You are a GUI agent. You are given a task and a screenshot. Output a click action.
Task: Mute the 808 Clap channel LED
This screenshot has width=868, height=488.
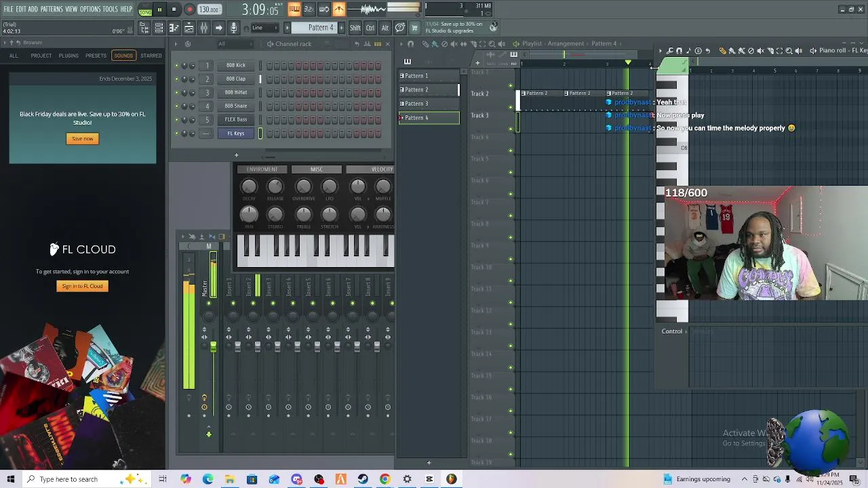pyautogui.click(x=177, y=79)
